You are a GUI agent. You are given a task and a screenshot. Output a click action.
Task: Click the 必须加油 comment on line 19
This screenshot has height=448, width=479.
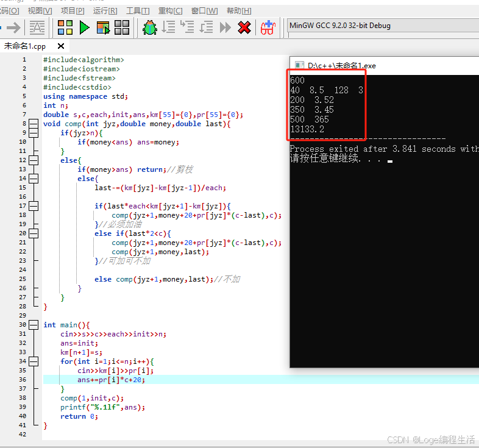(120, 225)
